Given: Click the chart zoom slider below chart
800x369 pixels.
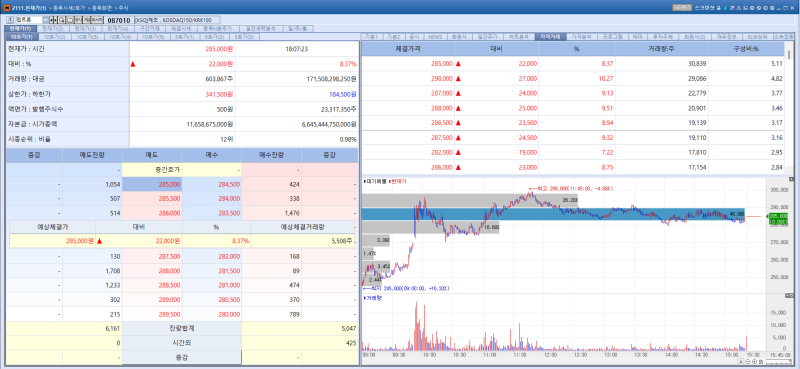Looking at the screenshot, I should [x=778, y=362].
